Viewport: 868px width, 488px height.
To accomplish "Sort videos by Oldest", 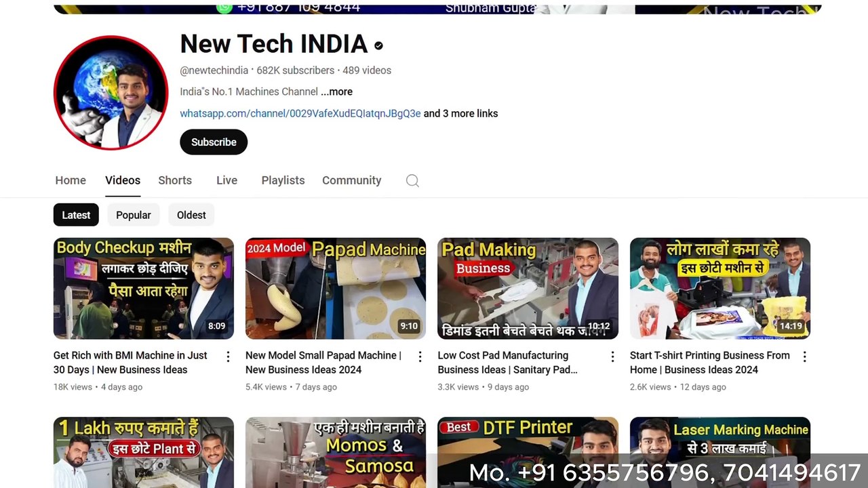I will point(191,215).
